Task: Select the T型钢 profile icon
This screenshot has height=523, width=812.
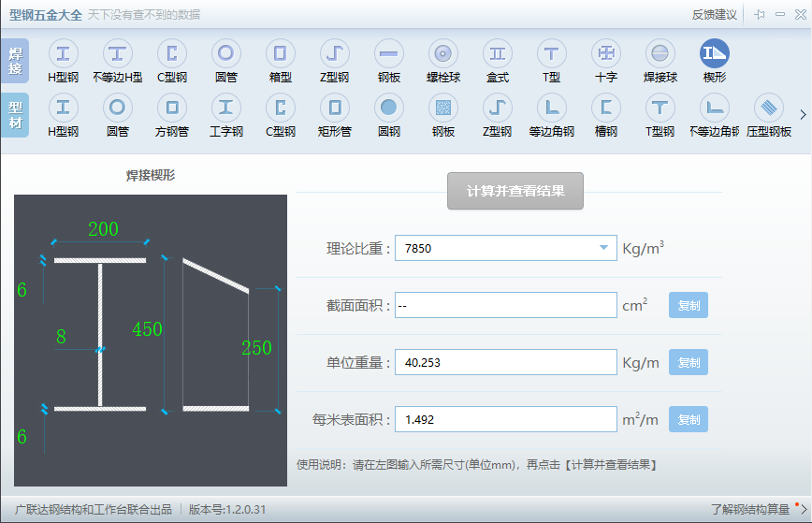Action: click(660, 108)
